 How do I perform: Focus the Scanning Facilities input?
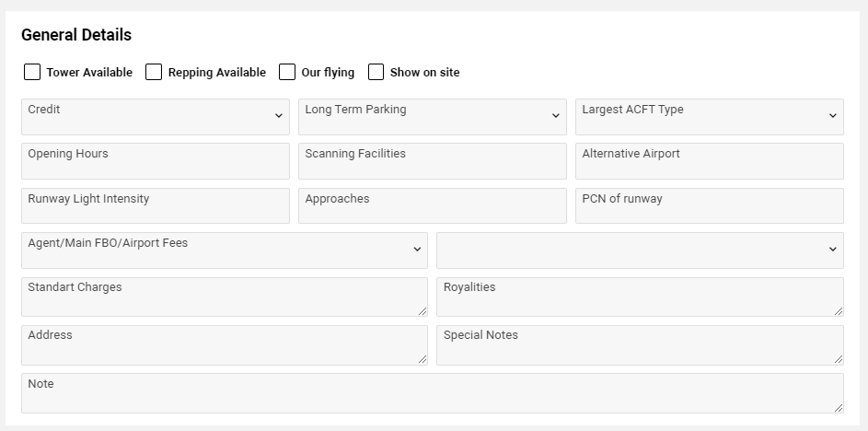(x=432, y=161)
